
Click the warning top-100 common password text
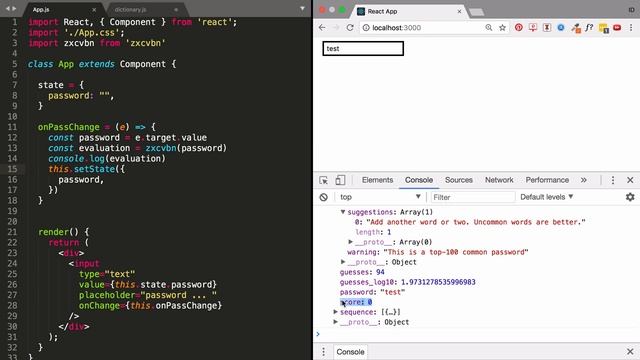click(456, 252)
